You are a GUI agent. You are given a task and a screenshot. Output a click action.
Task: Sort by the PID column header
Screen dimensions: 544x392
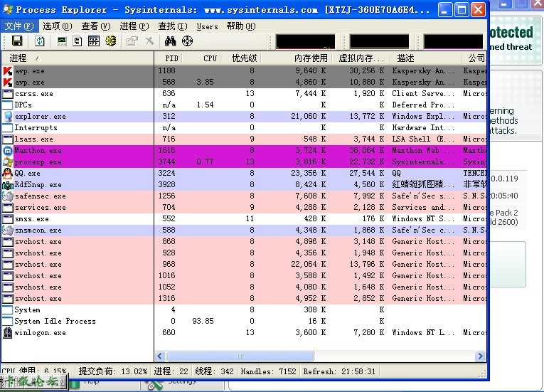[x=168, y=58]
